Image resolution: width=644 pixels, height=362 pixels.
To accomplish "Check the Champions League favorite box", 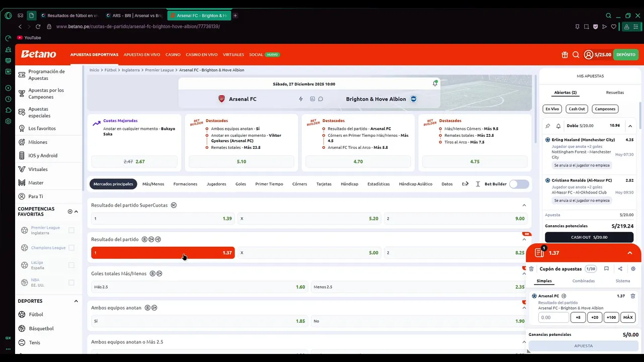I will click(71, 248).
